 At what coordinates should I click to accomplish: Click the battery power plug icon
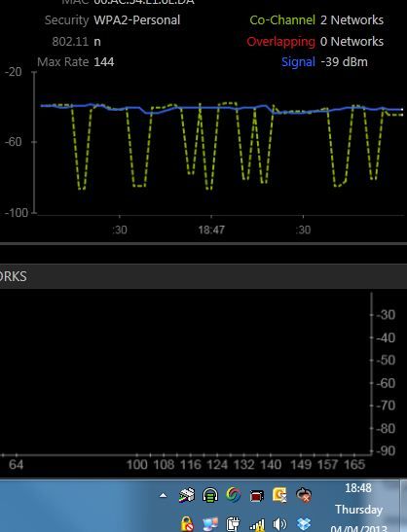click(x=233, y=524)
